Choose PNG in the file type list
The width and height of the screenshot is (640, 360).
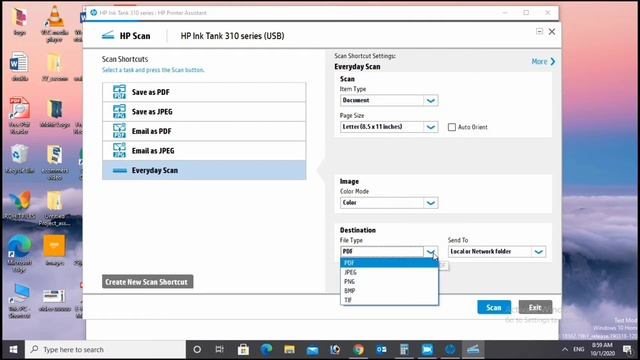(x=389, y=282)
